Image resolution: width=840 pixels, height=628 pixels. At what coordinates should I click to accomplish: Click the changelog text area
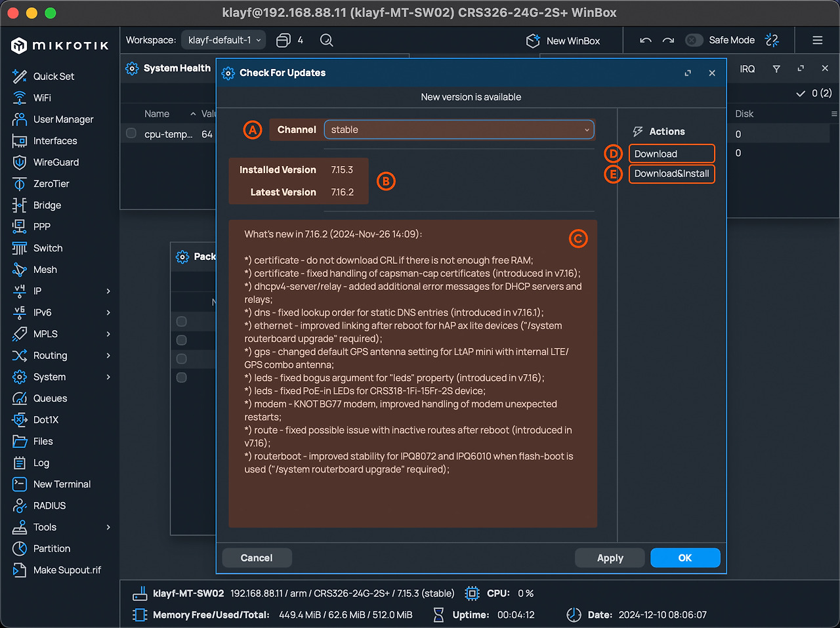(413, 374)
